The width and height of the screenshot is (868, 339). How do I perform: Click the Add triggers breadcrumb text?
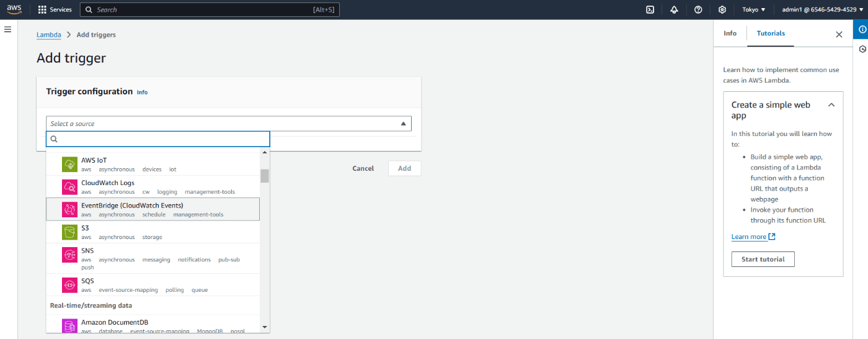[96, 35]
